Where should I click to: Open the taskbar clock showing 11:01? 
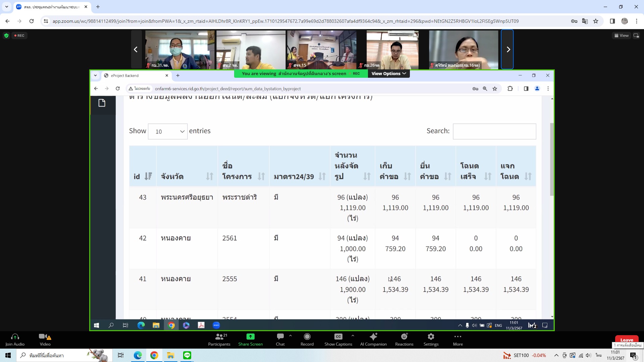[x=615, y=355]
